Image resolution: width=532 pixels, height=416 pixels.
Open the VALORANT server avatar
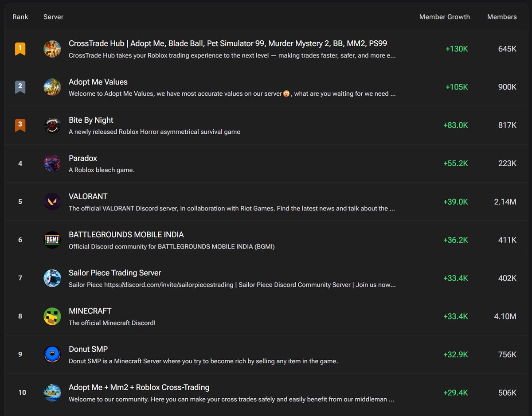point(52,202)
